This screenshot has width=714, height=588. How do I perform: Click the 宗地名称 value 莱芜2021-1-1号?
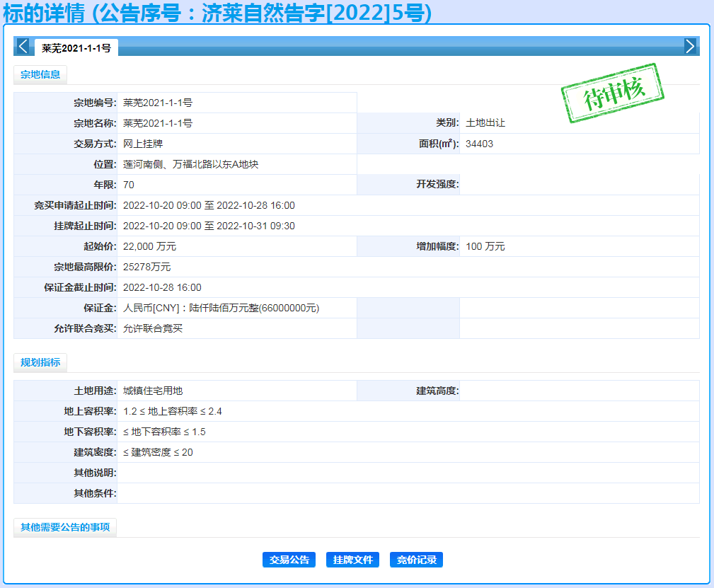[x=158, y=123]
